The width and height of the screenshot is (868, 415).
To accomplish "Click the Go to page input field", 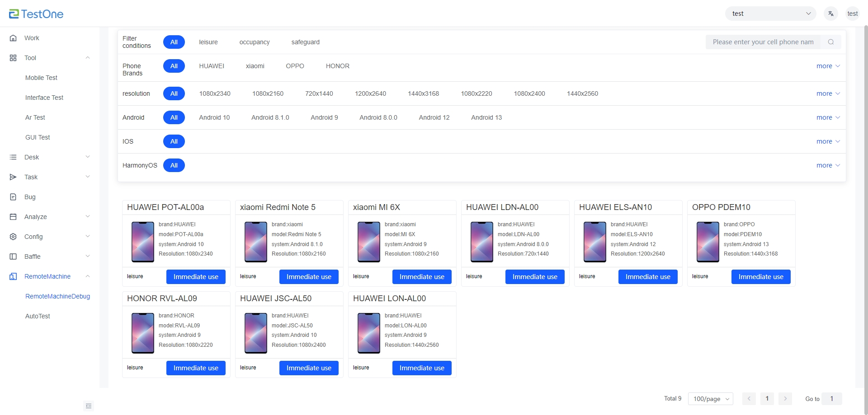I will click(832, 399).
